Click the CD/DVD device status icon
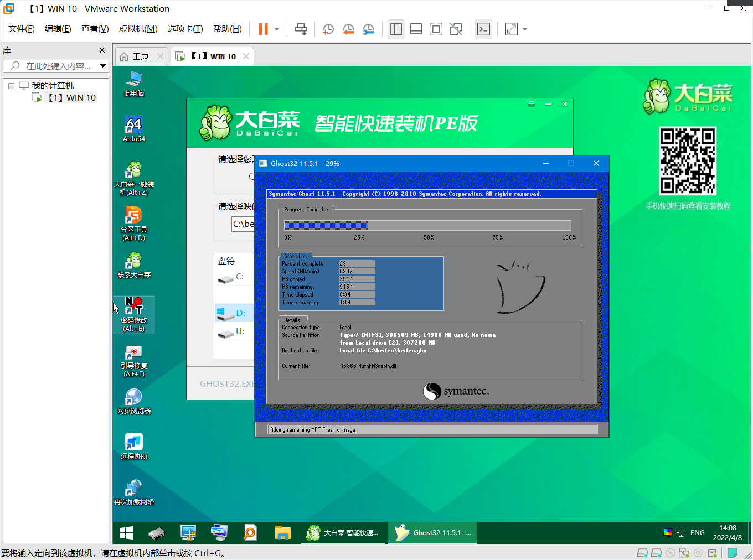 671,553
